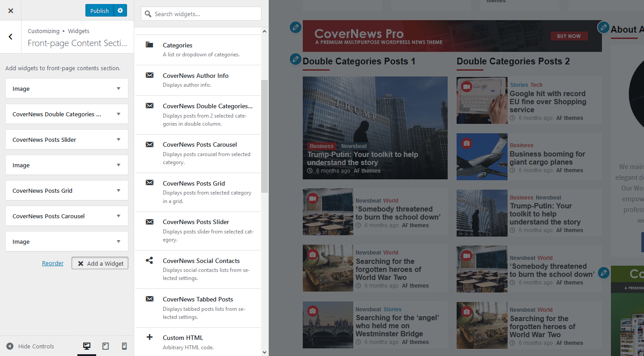Open publish settings gear icon
Screen dimensions: 644x356
click(120, 10)
